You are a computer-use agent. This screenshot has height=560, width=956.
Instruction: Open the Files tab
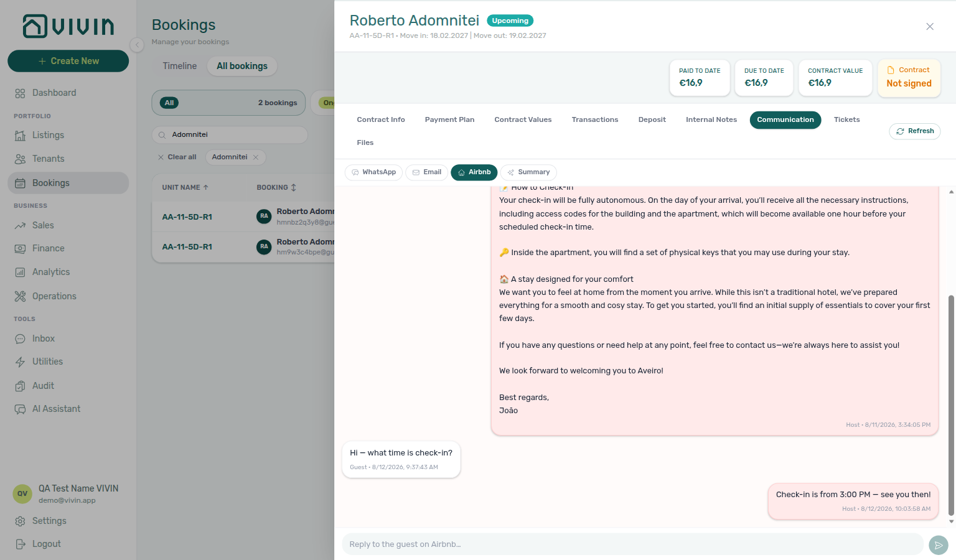pos(365,143)
